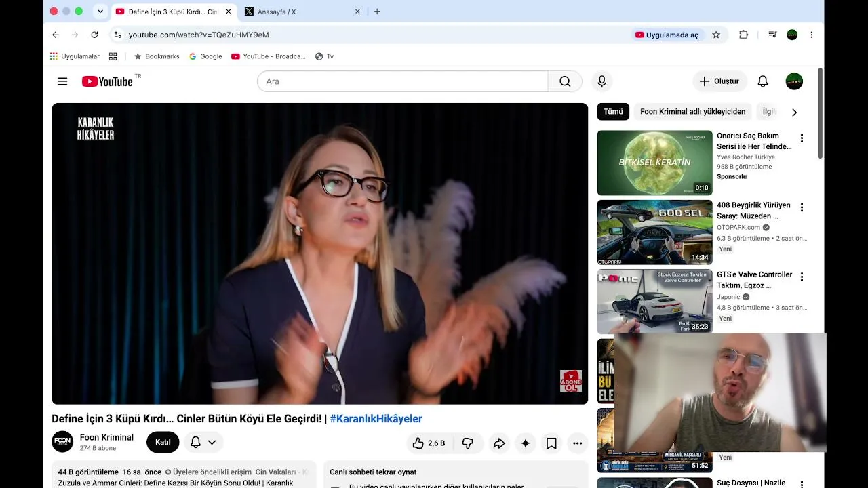The width and height of the screenshot is (868, 488).
Task: Show more filter chips with right chevron
Action: [795, 112]
